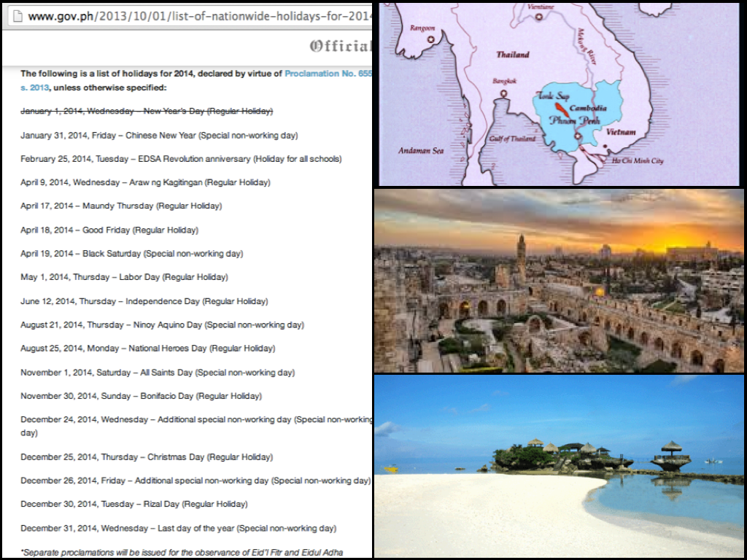This screenshot has width=747, height=560.
Task: Click the Independence Day holiday entry
Action: (x=144, y=301)
